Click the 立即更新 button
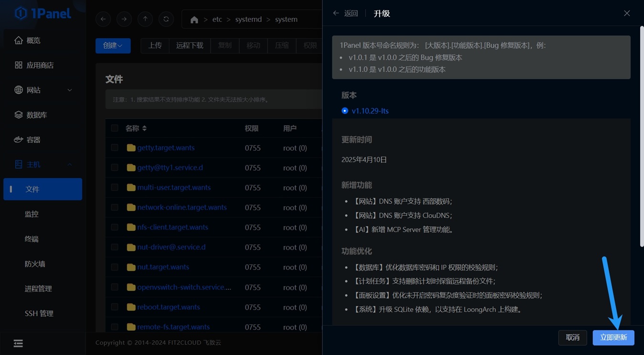Screen dimensions: 644x355 613,338
